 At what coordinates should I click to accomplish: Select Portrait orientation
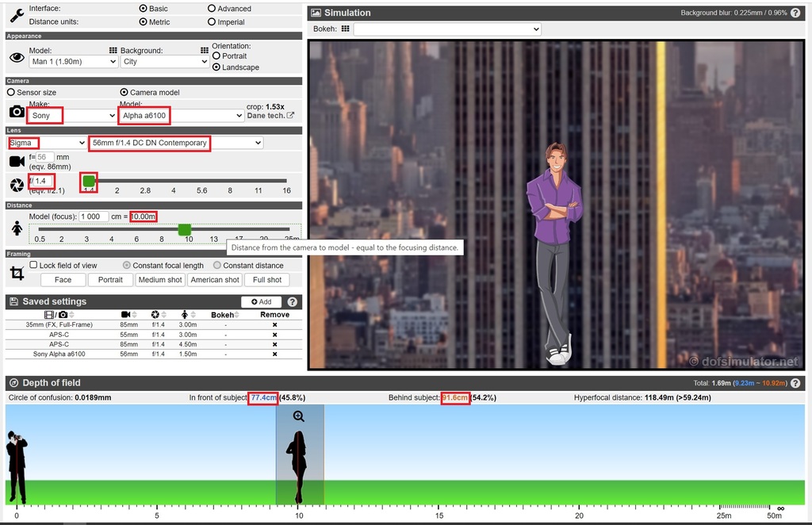pyautogui.click(x=216, y=56)
